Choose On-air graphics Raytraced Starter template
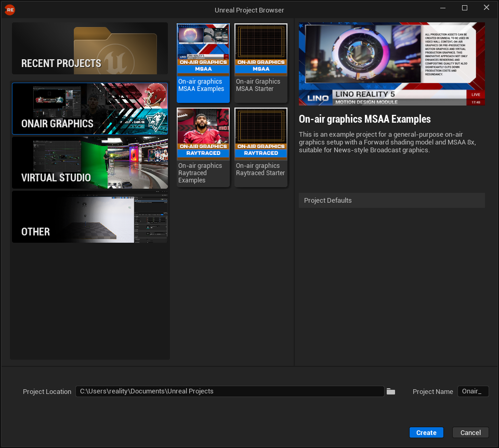499x448 pixels. 261,147
